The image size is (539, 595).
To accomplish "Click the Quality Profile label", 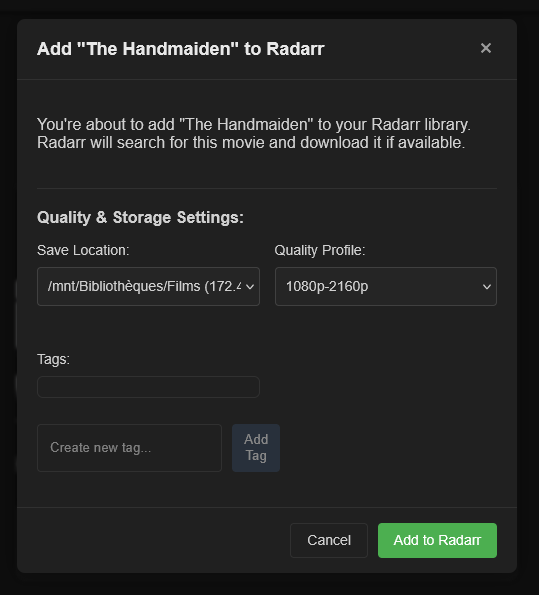I will (320, 250).
